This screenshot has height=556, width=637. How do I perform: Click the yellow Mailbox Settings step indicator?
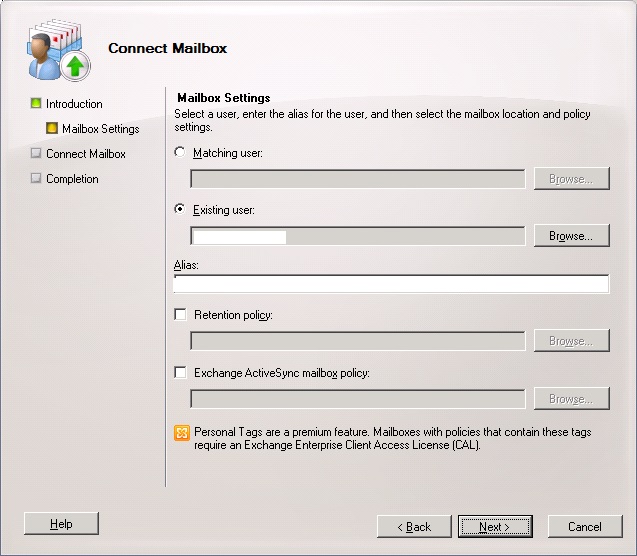pos(52,128)
